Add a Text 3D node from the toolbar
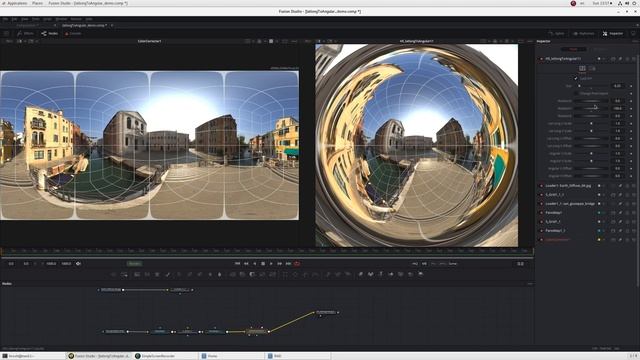The image size is (640, 360). point(381,274)
